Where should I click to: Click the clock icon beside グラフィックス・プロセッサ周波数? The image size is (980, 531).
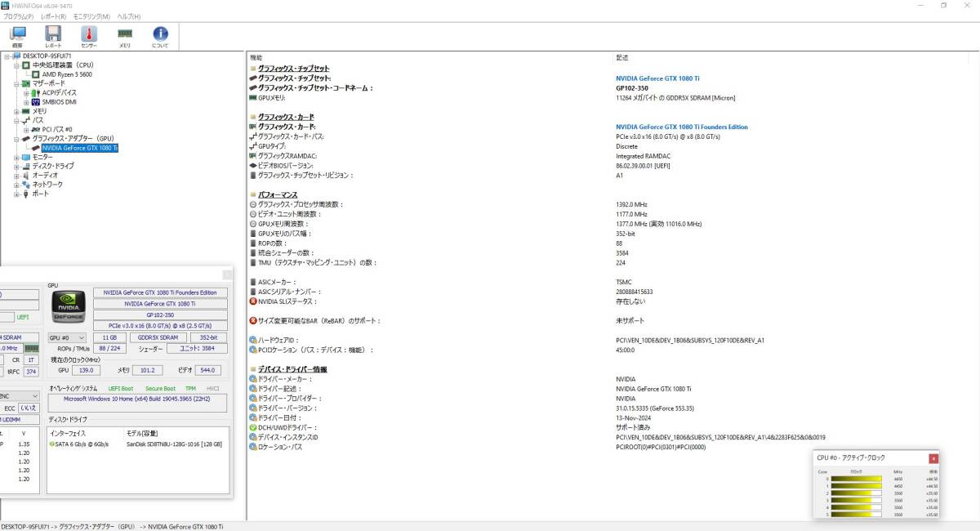point(252,204)
